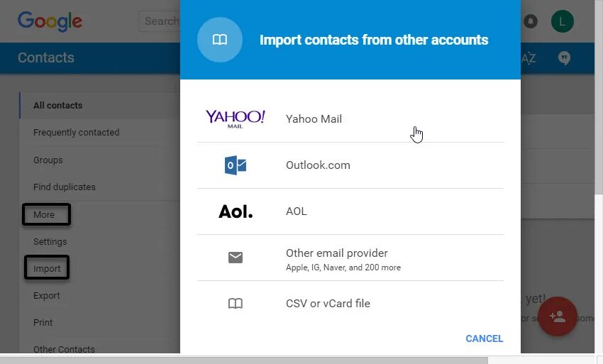Click the Yahoo Mail logo icon
Image resolution: width=603 pixels, height=364 pixels.
[x=235, y=118]
